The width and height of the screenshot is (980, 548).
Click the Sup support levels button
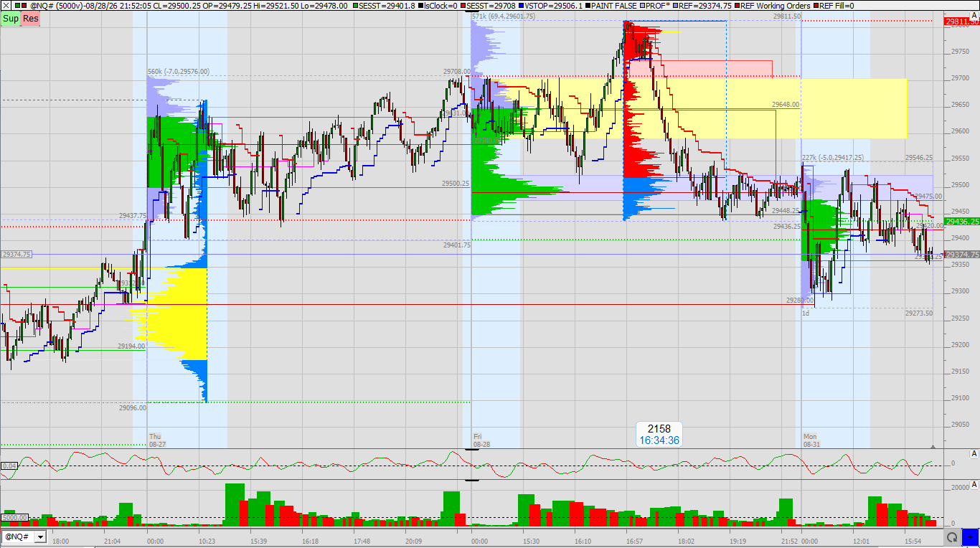10,19
